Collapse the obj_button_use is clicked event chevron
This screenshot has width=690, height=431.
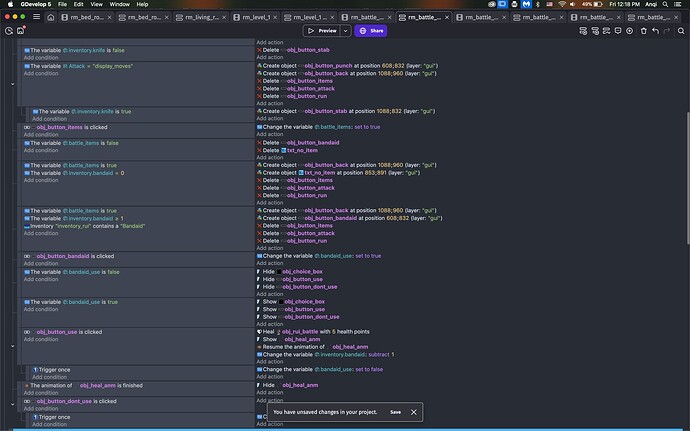click(x=12, y=346)
